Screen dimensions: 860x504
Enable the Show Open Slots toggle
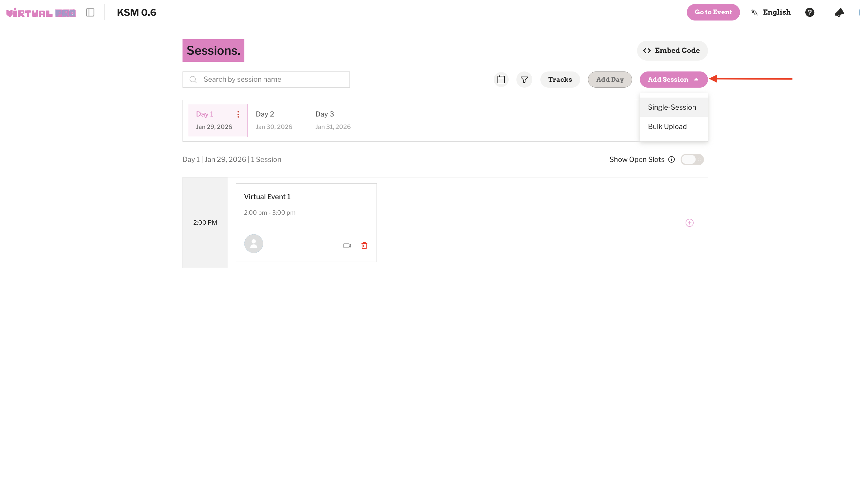(692, 160)
